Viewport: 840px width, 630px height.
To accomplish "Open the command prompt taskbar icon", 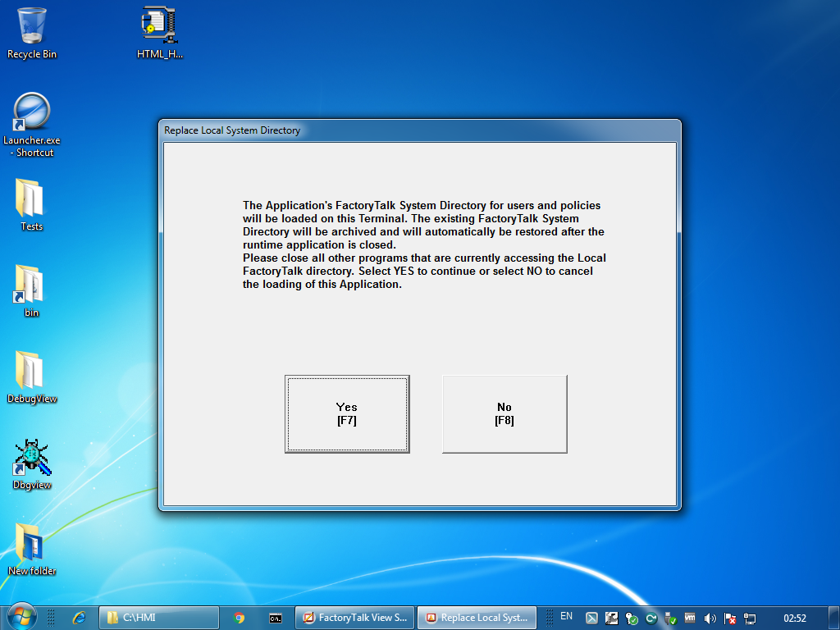I will 276,619.
